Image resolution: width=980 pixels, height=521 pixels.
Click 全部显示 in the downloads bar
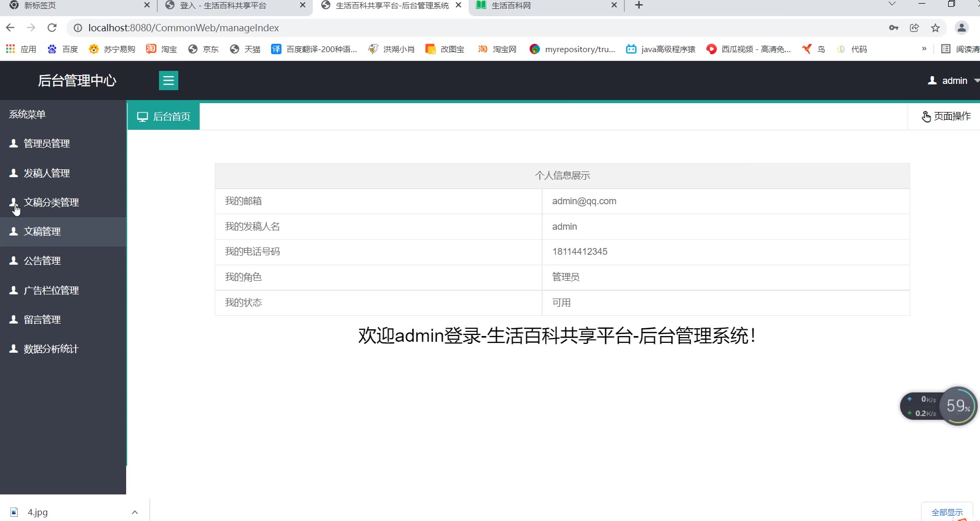(x=947, y=512)
